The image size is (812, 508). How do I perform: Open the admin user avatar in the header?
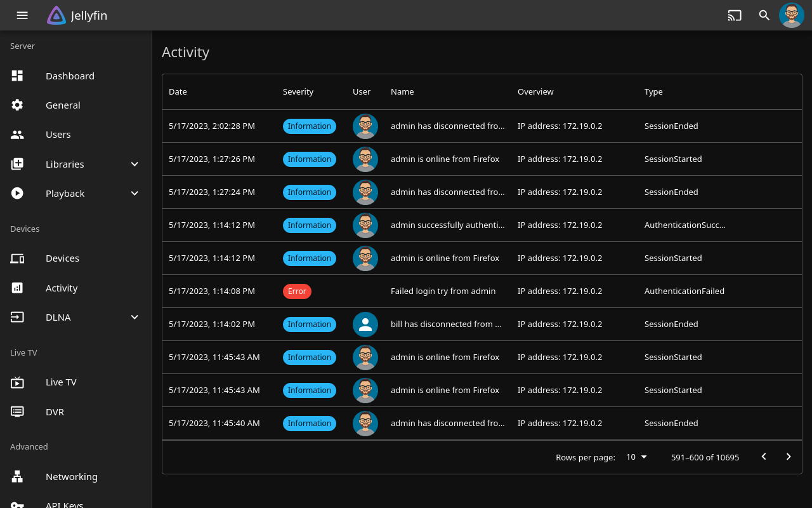coord(792,15)
